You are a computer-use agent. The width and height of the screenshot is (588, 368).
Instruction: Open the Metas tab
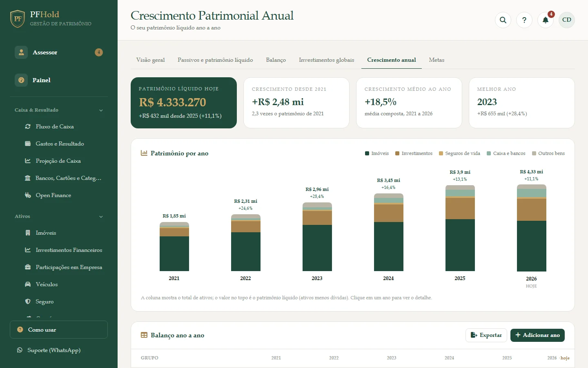[x=437, y=60]
